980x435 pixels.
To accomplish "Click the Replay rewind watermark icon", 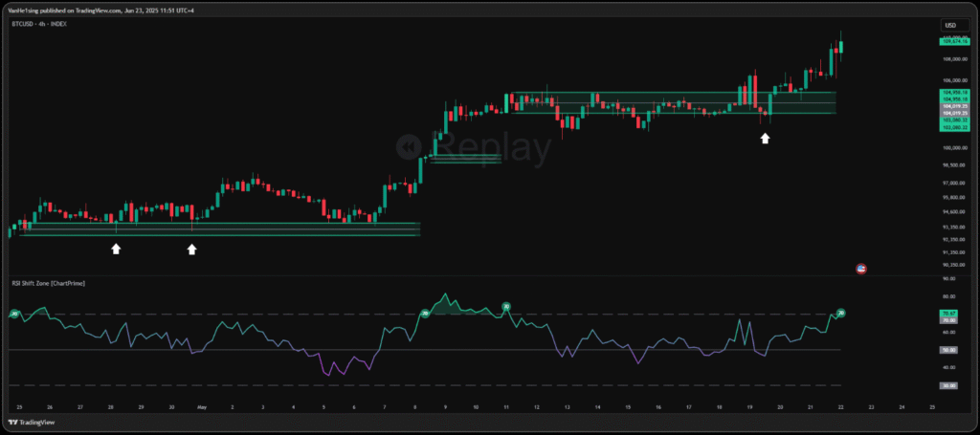I will click(410, 145).
